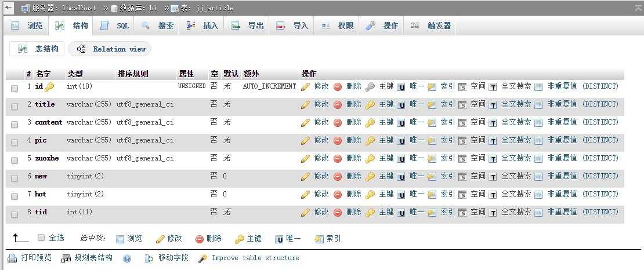This screenshot has width=644, height=270.
Task: Click 浏览 link in the selected-items bar
Action: (x=134, y=238)
